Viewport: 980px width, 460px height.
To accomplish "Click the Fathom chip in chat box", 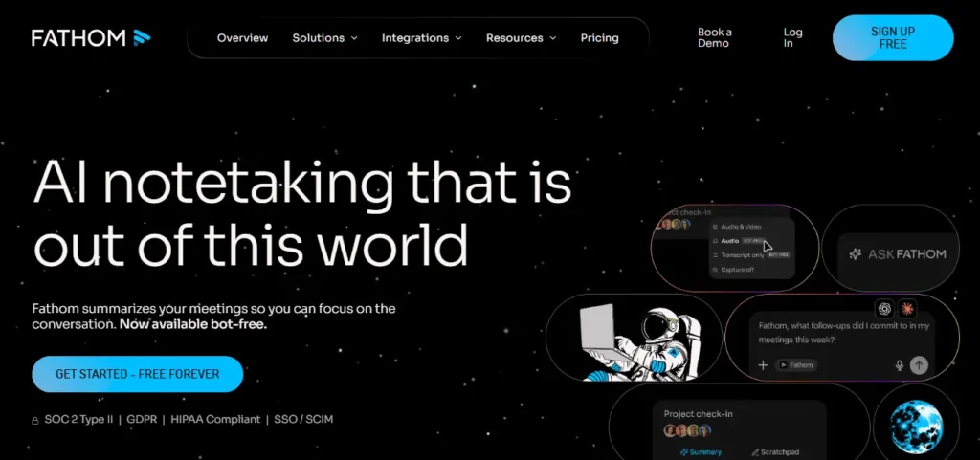I will pyautogui.click(x=795, y=365).
